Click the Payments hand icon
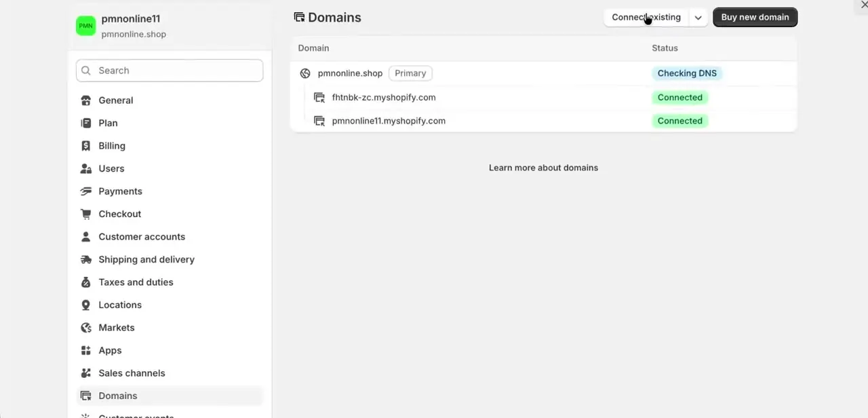Image resolution: width=868 pixels, height=418 pixels. (x=86, y=191)
